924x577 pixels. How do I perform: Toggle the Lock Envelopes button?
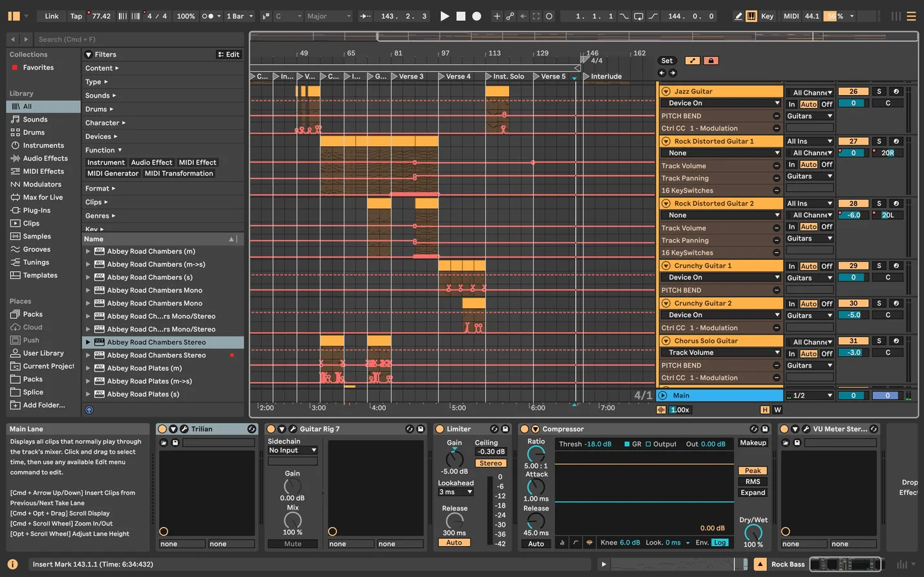[711, 61]
